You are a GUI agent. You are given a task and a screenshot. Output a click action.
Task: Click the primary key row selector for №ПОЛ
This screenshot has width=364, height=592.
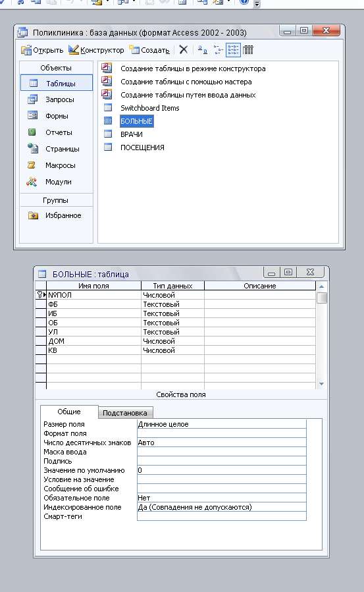click(x=41, y=295)
